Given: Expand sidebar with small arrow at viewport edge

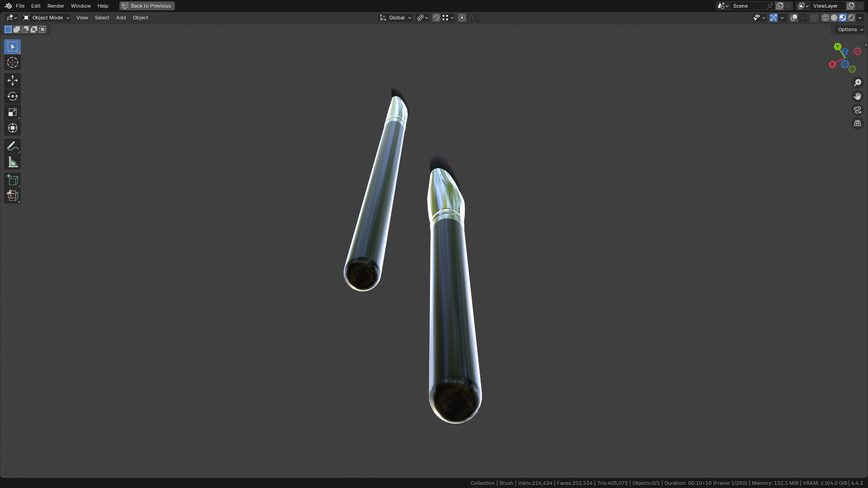Looking at the screenshot, I should [865, 45].
